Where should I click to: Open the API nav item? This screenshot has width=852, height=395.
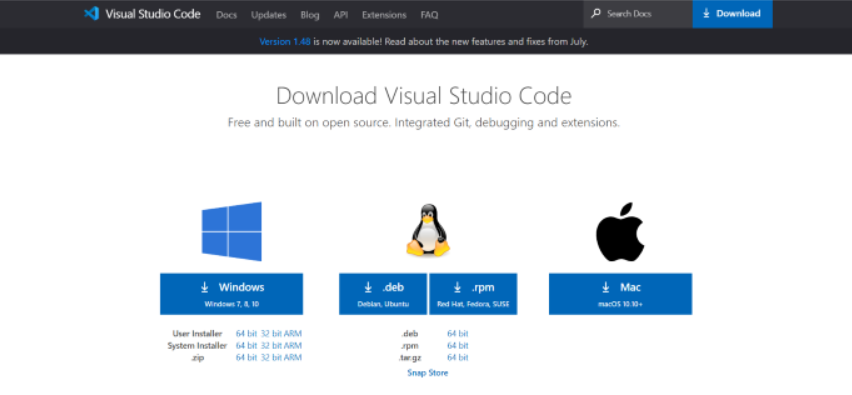click(341, 15)
